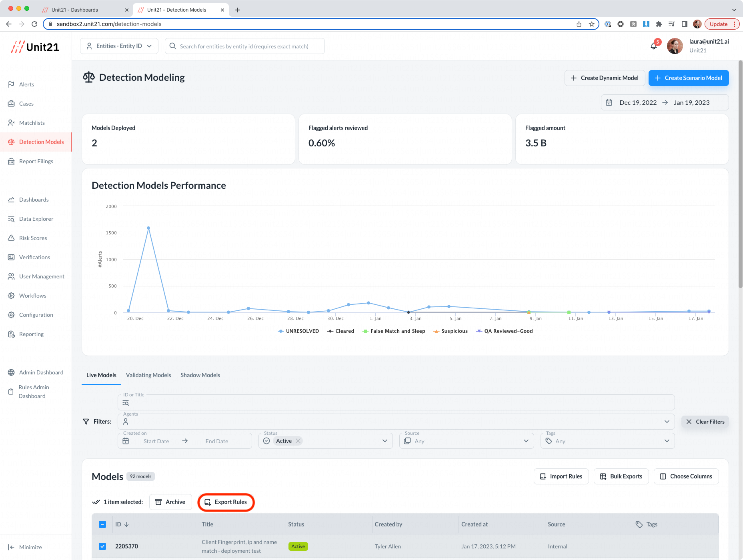Screen dimensions: 743x560
Task: Toggle Cleared series in chart legend
Action: pos(340,331)
